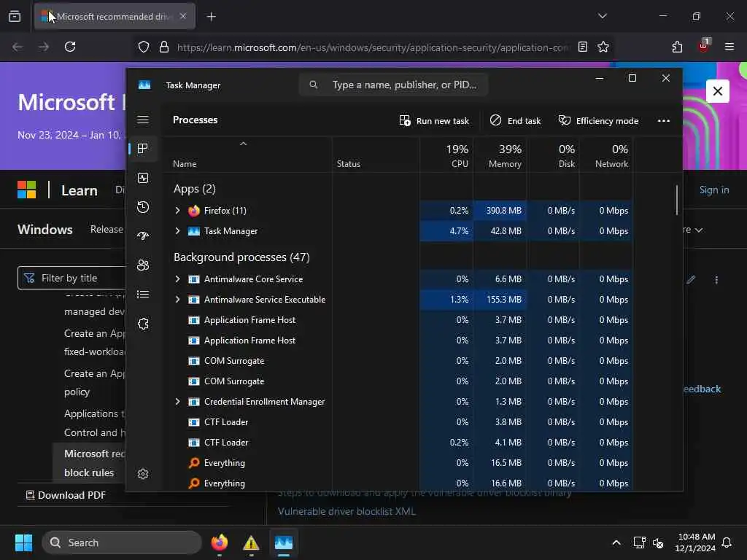Click the Learn link in page header
Image resolution: width=747 pixels, height=560 pixels.
79,190
